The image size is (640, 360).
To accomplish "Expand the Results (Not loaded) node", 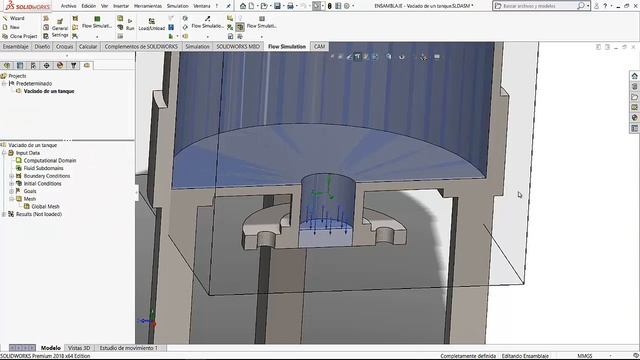I will tap(4, 214).
